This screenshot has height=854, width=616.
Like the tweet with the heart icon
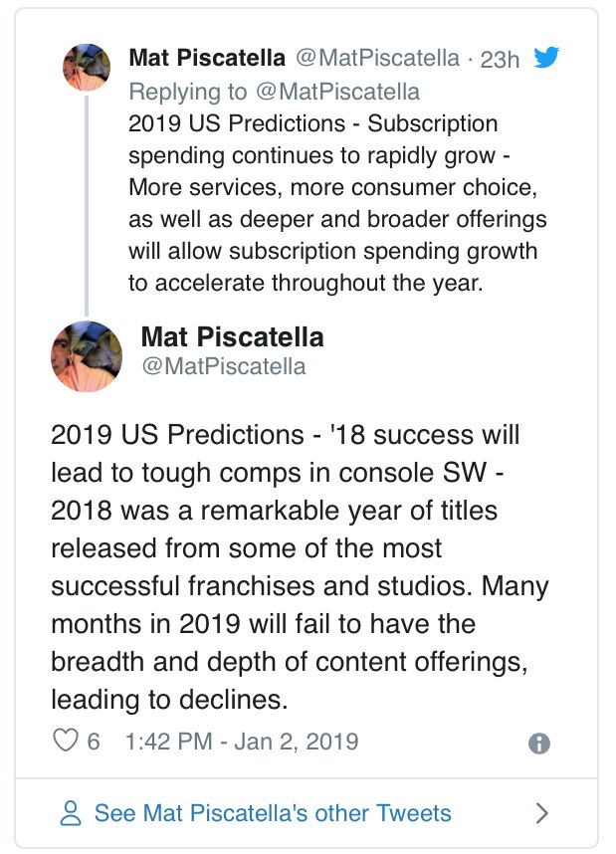point(64,742)
